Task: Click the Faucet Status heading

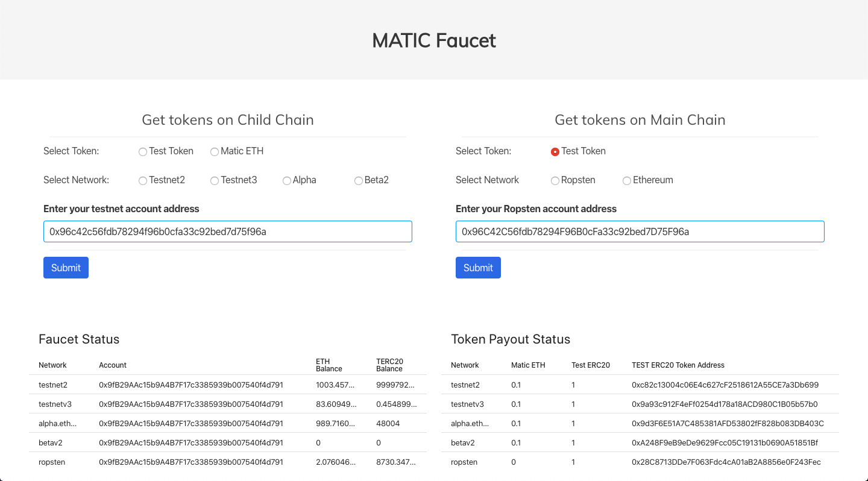Action: coord(79,339)
